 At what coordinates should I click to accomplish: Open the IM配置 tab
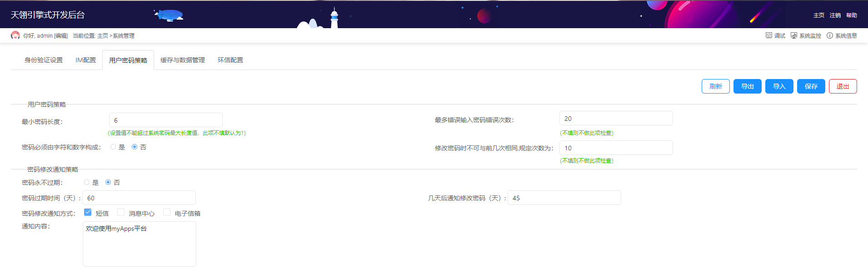[85, 60]
